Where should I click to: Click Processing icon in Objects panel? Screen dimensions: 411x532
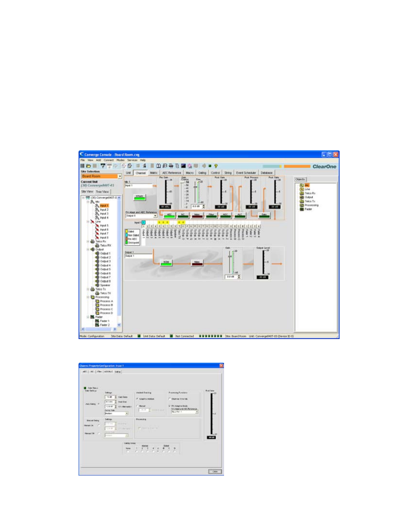(302, 205)
